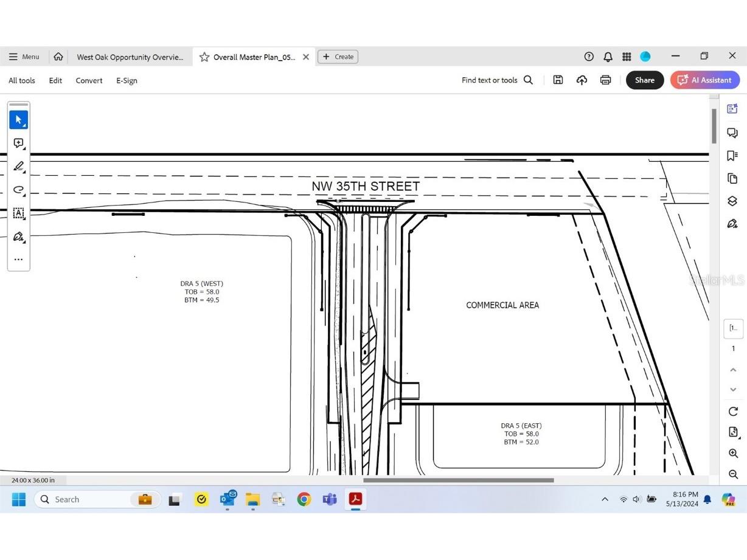Open the hamburger Menu
This screenshot has height=560, width=747.
(x=23, y=57)
